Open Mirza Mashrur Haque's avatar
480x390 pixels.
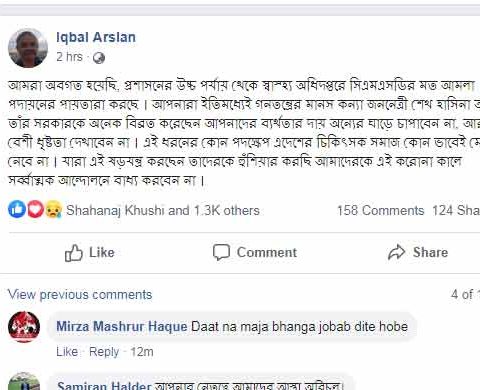coord(24,327)
